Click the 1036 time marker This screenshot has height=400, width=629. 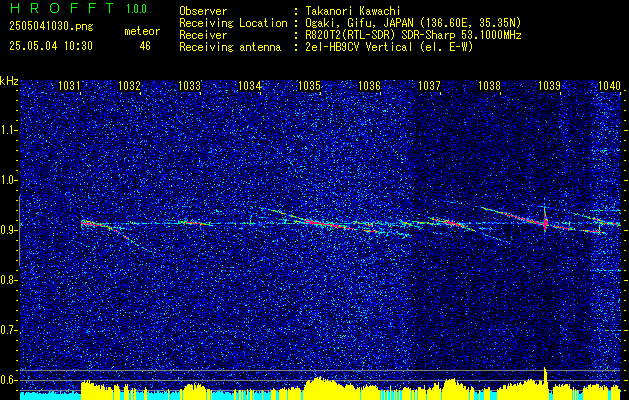[369, 85]
